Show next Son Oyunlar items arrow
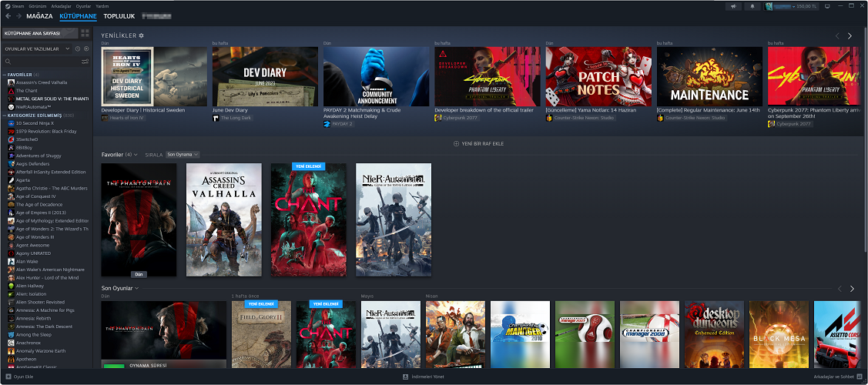Image resolution: width=868 pixels, height=385 pixels. pyautogui.click(x=851, y=289)
